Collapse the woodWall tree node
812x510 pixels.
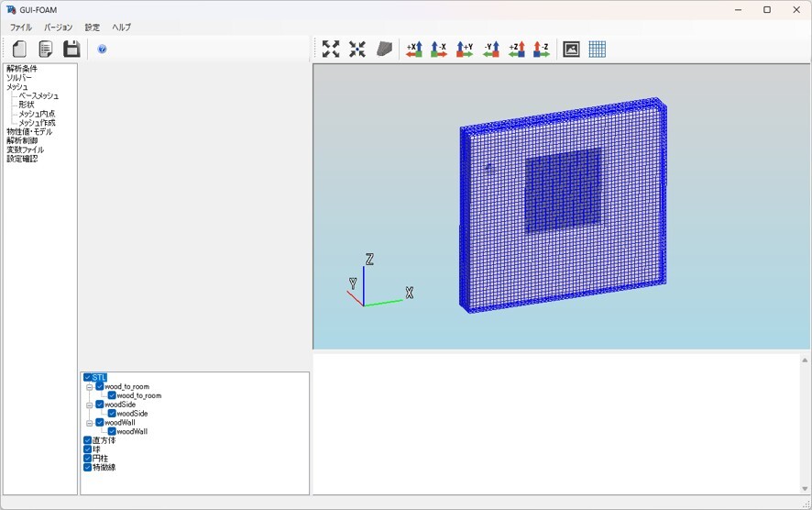pos(90,423)
